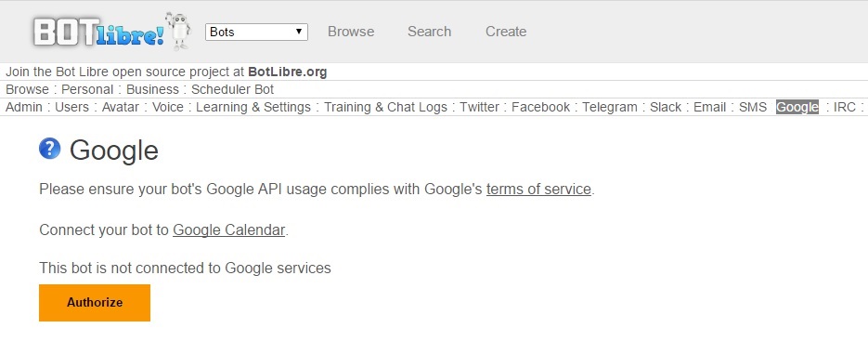Select the highlighted Google tab
The width and height of the screenshot is (868, 341).
tap(797, 107)
